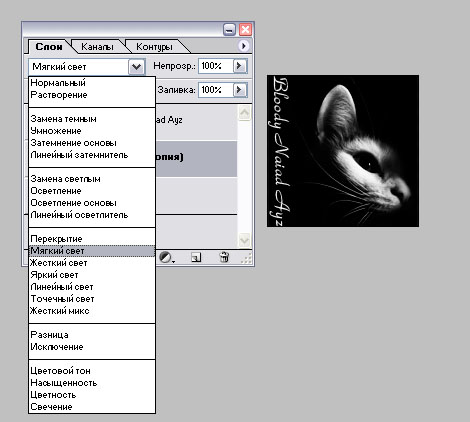Screen dimensions: 470x422
Task: Click layers list scrollbar down arrow
Action: [244, 240]
